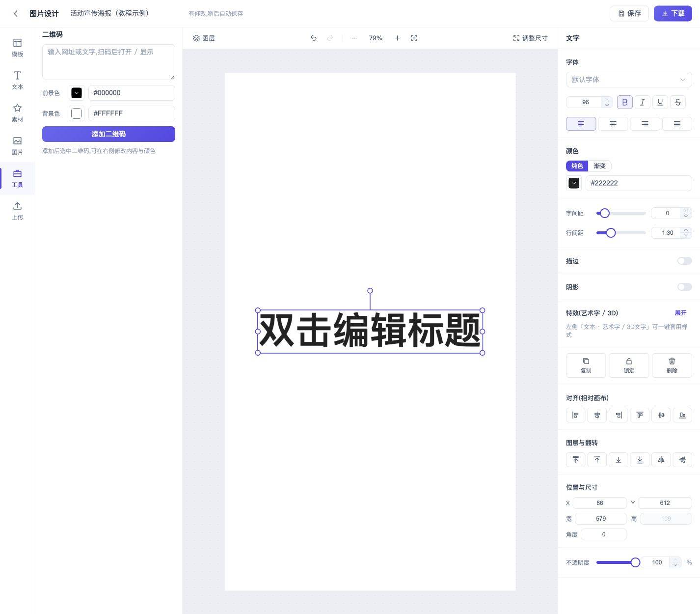The image size is (700, 614).
Task: Align element to canvas left edge
Action: pos(576,415)
